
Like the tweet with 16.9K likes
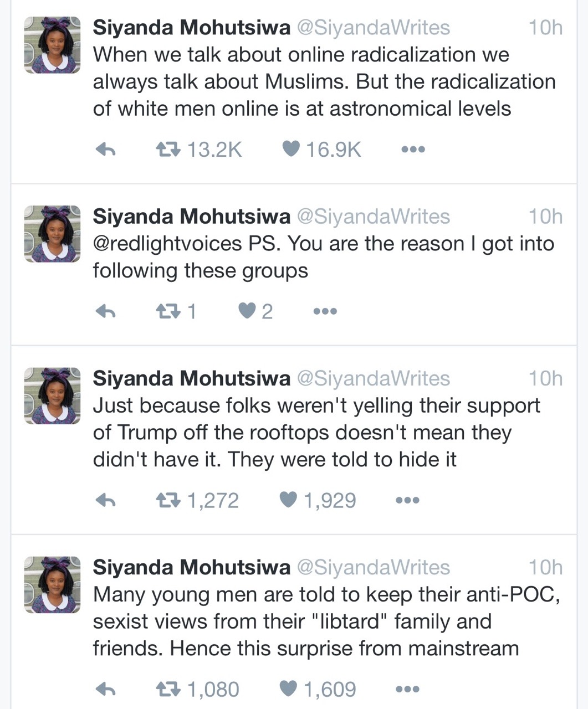291,148
